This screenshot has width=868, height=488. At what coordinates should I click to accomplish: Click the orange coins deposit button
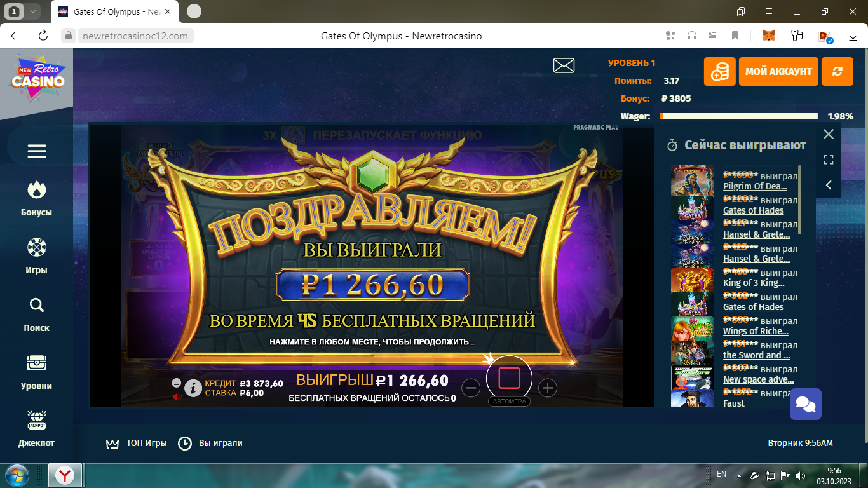tap(719, 71)
